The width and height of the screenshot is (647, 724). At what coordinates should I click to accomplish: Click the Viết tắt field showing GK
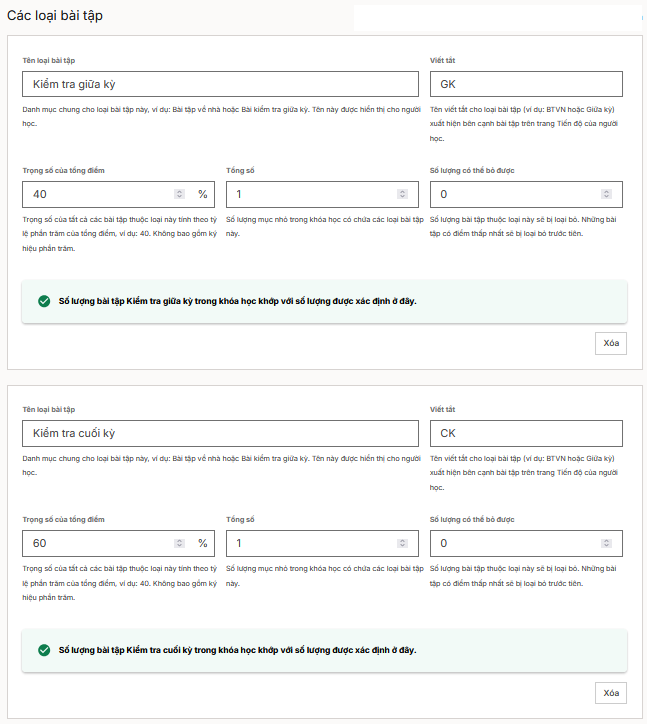(x=525, y=84)
